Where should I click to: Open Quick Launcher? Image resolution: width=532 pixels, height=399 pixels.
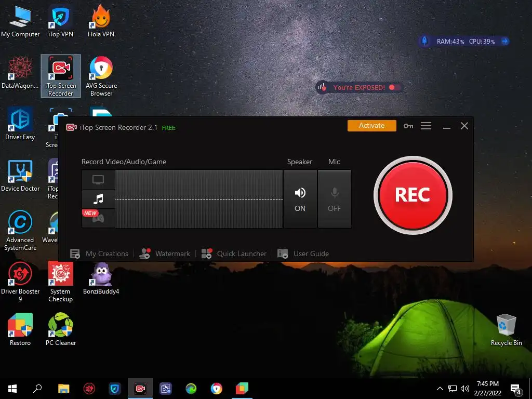coord(234,254)
